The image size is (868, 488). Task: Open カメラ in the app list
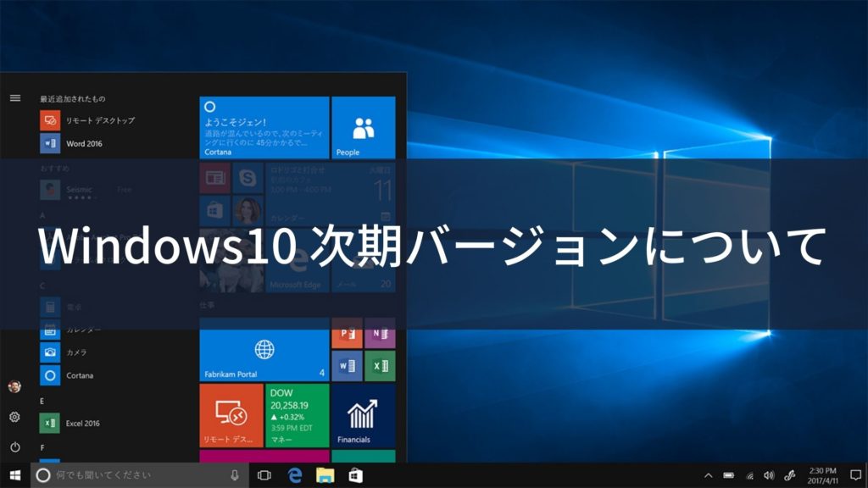[64, 352]
